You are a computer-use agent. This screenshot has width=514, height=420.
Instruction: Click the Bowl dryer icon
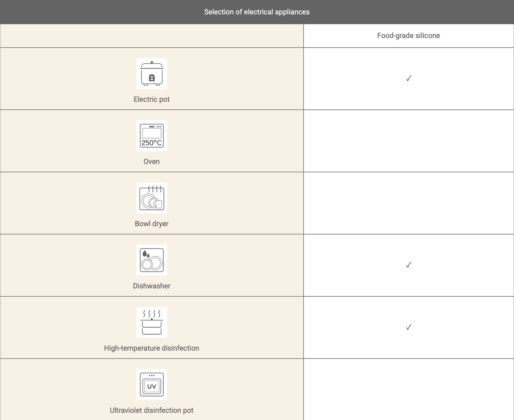152,198
